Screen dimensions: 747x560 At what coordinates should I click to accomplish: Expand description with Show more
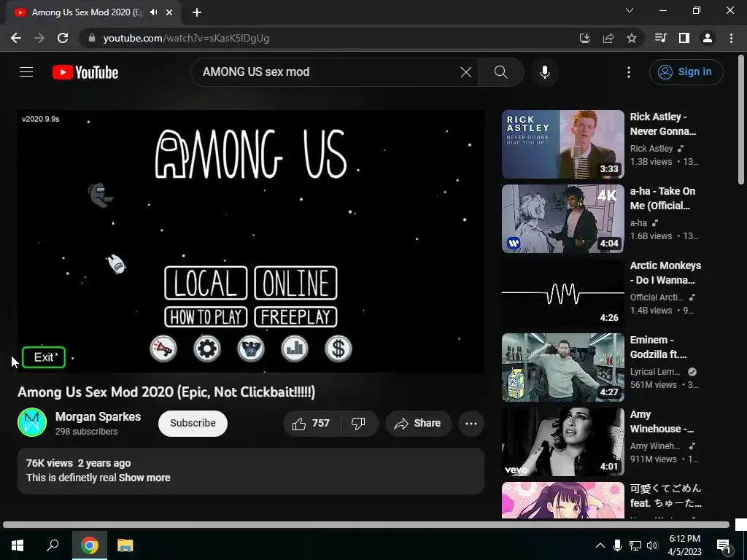pyautogui.click(x=144, y=478)
